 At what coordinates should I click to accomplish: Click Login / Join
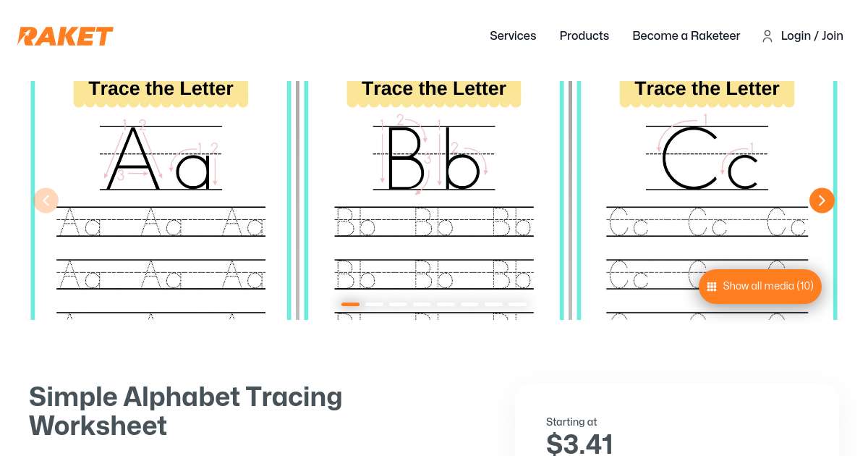tap(812, 35)
